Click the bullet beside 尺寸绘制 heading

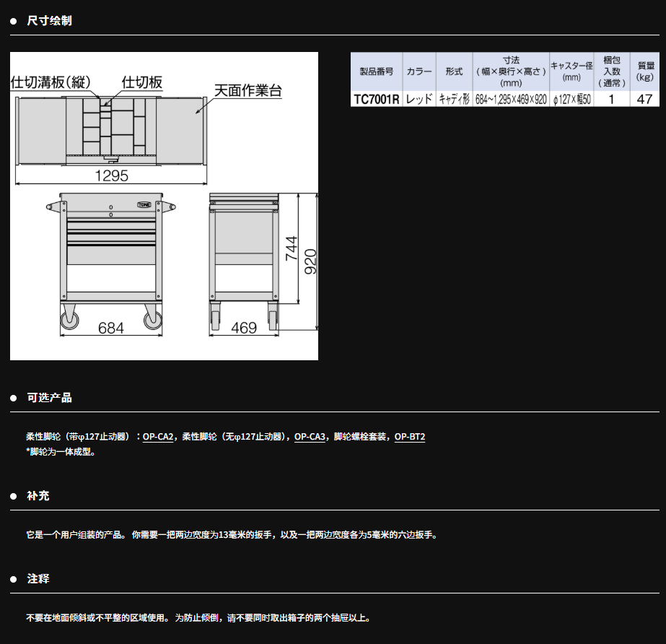(x=14, y=21)
